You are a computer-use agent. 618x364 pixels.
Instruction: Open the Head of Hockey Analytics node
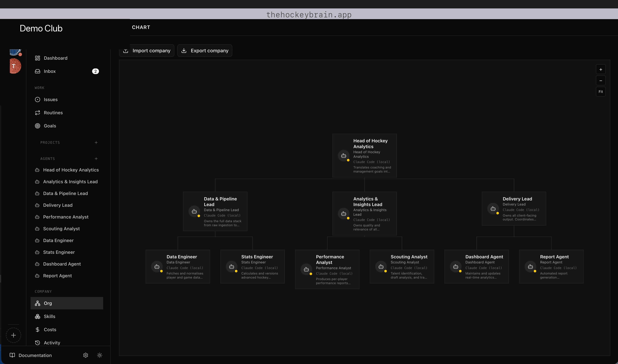pos(364,155)
